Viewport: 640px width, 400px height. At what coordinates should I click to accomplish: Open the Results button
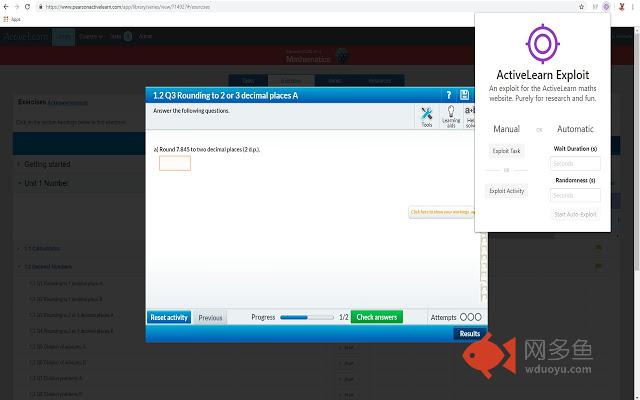[470, 333]
